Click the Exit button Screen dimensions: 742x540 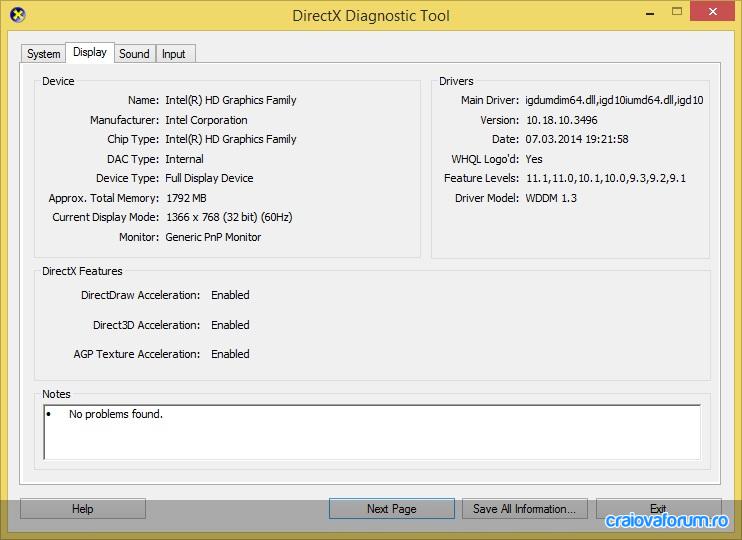coord(659,509)
